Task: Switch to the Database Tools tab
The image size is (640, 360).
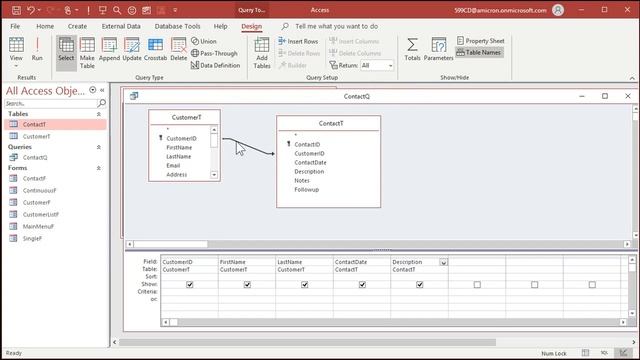Action: tap(178, 26)
